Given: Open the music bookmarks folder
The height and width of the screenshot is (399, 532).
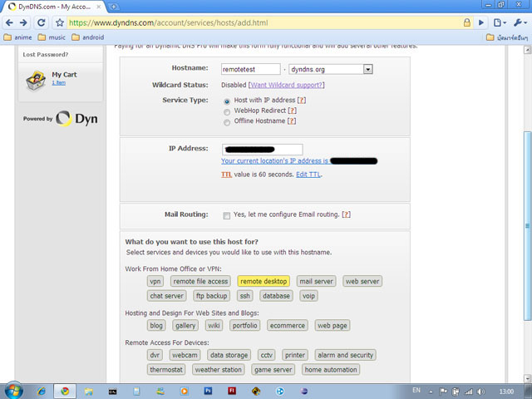Looking at the screenshot, I should pyautogui.click(x=52, y=37).
